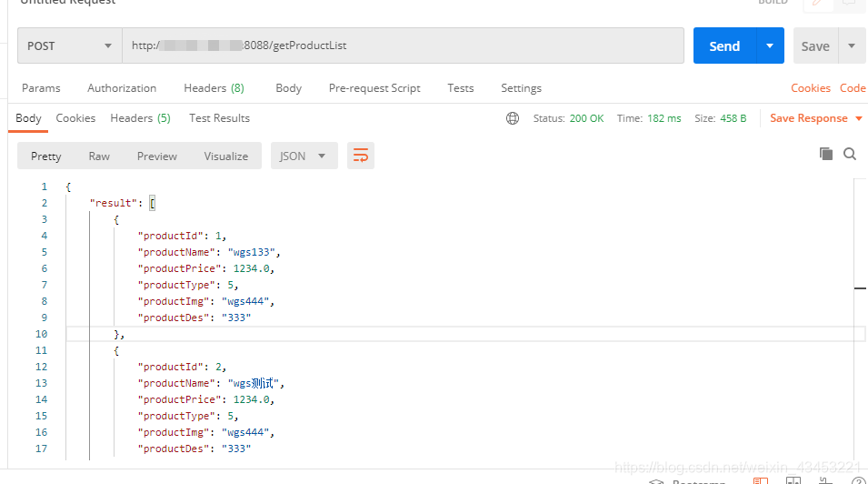This screenshot has width=868, height=484.
Task: Click Save Response
Action: click(x=808, y=118)
